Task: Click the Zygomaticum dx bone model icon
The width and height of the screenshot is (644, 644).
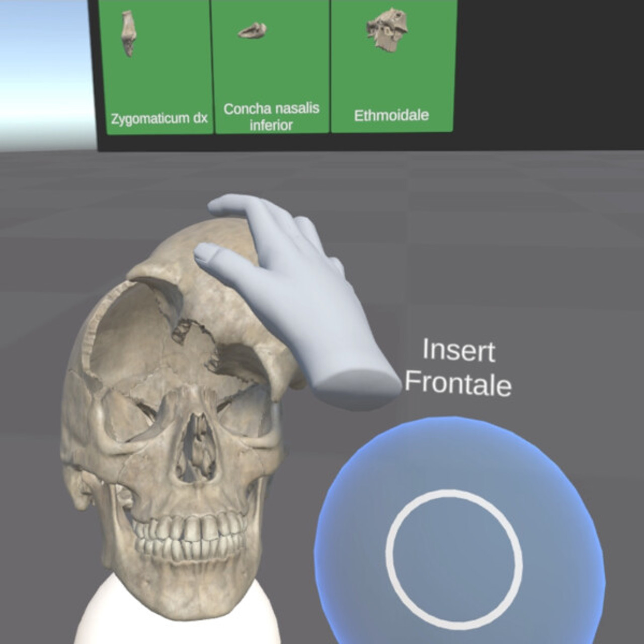Action: coord(128,33)
